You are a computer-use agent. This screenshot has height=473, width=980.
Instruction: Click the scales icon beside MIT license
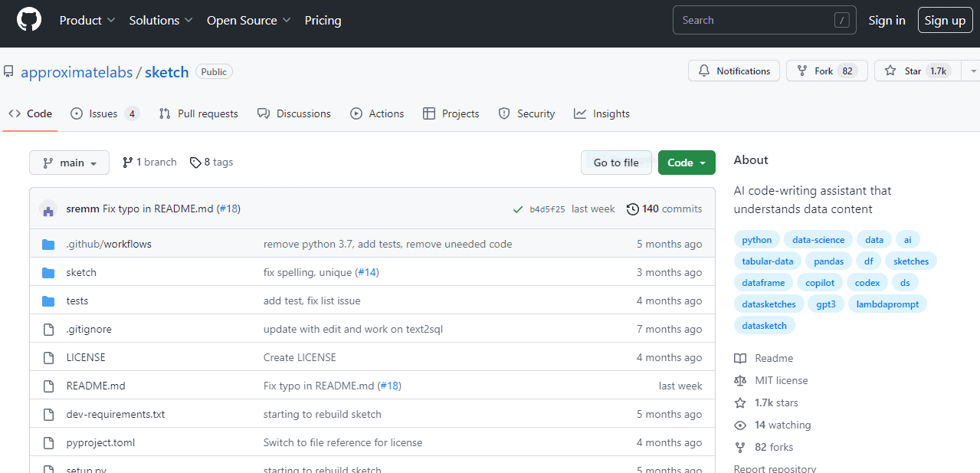pyautogui.click(x=740, y=381)
